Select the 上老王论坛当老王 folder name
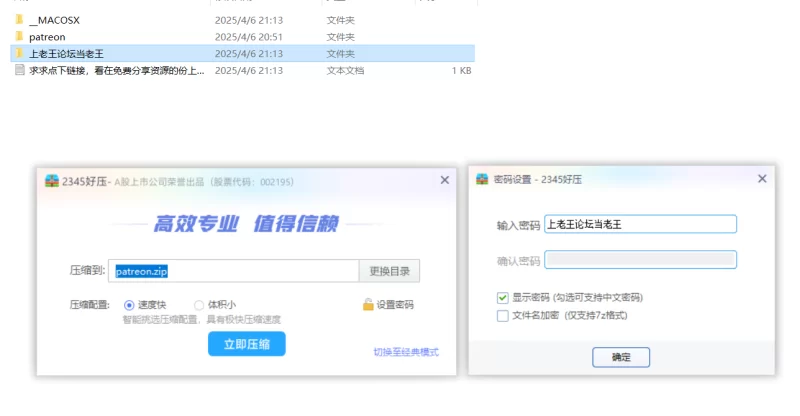The image size is (800, 416). [66, 54]
